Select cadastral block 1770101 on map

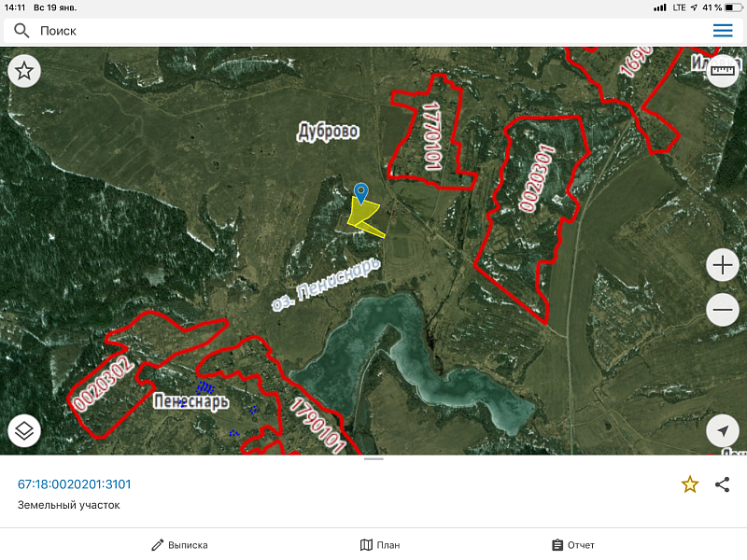(x=431, y=135)
